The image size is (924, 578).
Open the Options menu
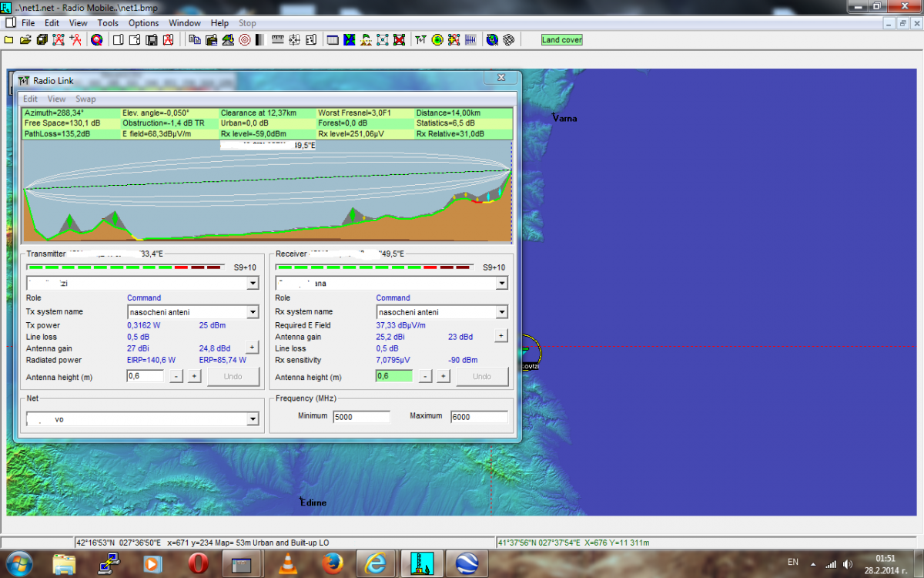tap(143, 23)
